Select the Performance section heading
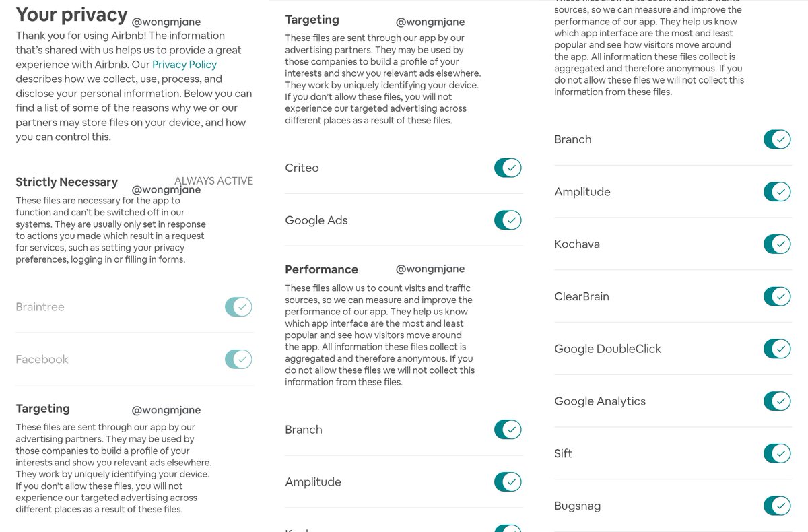The image size is (808, 532). (321, 269)
